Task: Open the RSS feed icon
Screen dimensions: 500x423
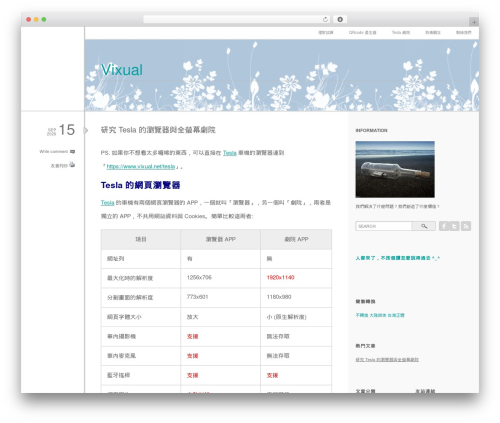Action: pos(466,226)
